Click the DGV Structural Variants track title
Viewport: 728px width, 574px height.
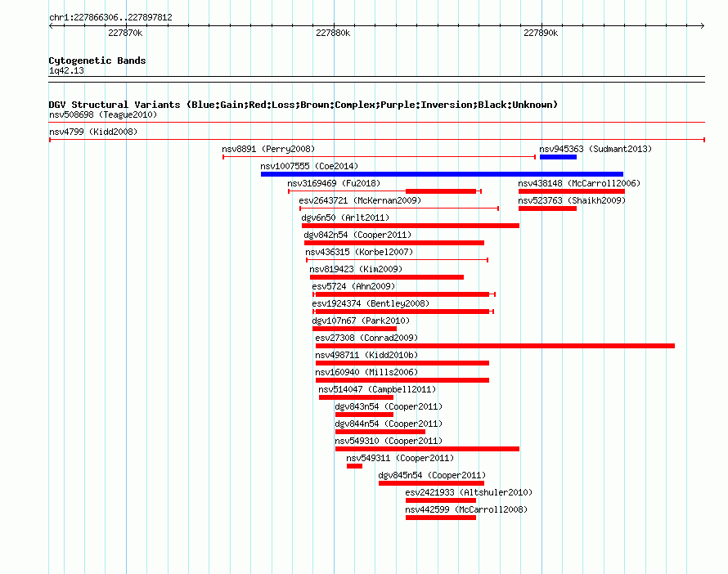[303, 105]
